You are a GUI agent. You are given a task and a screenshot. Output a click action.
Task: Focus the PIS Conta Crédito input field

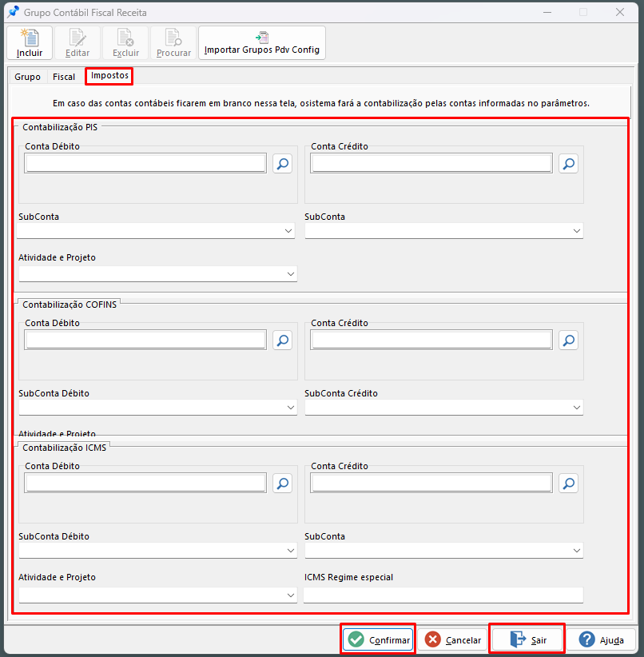pyautogui.click(x=431, y=163)
